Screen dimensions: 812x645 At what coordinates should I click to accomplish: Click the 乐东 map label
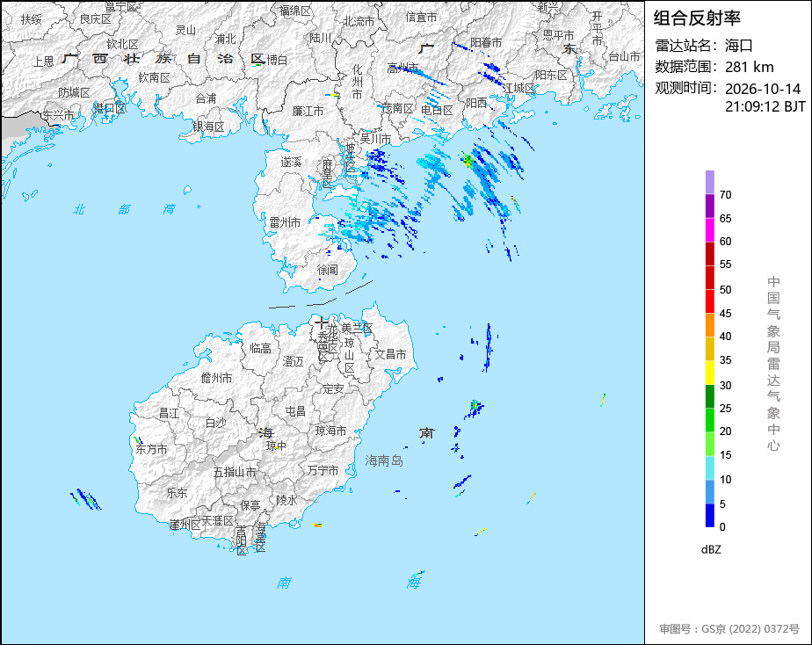click(177, 493)
